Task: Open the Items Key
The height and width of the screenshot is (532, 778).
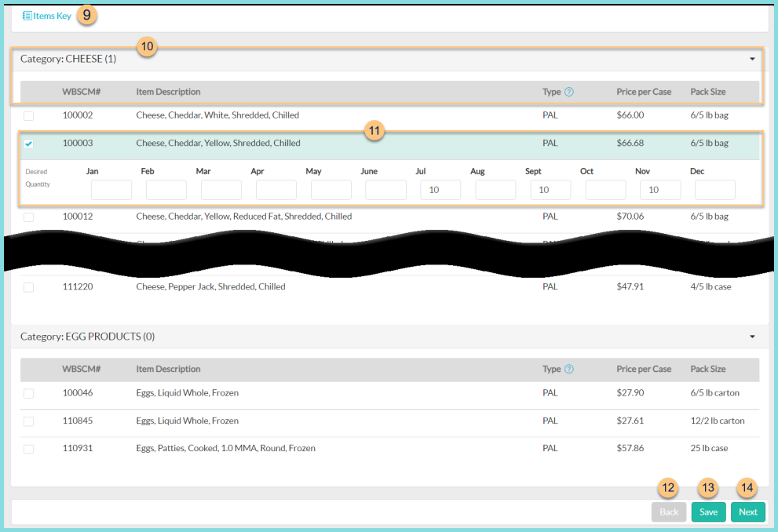Action: (x=46, y=15)
